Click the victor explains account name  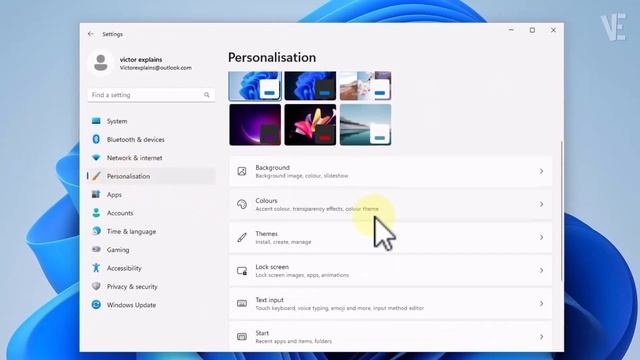coord(141,60)
